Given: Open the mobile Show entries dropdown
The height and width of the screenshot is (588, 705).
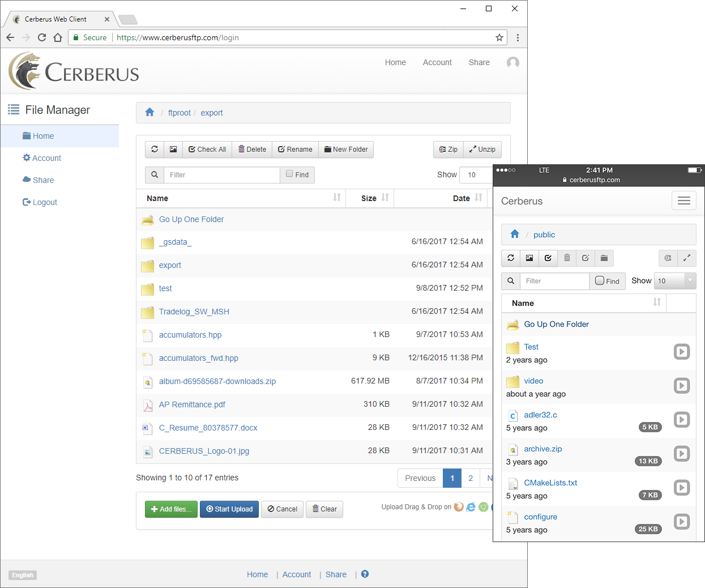Looking at the screenshot, I should pyautogui.click(x=675, y=281).
